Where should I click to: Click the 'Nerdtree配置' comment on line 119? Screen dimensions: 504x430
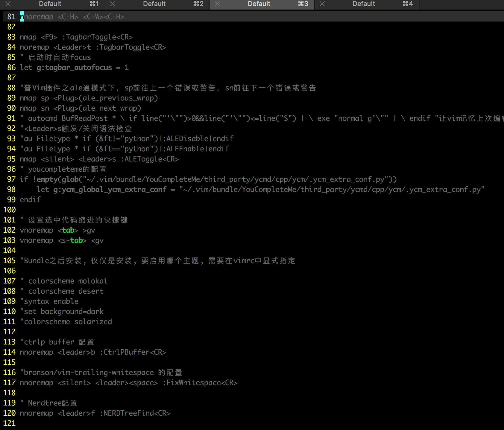49,403
